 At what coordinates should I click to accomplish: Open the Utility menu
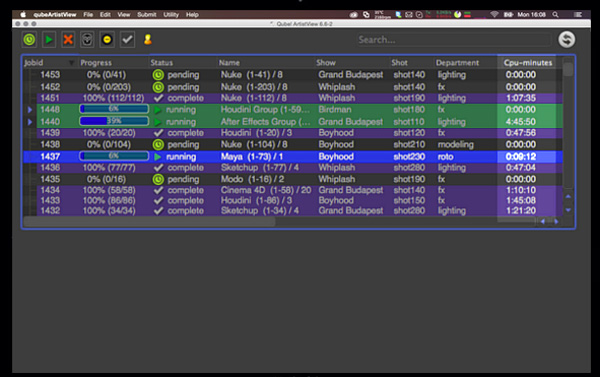(171, 15)
